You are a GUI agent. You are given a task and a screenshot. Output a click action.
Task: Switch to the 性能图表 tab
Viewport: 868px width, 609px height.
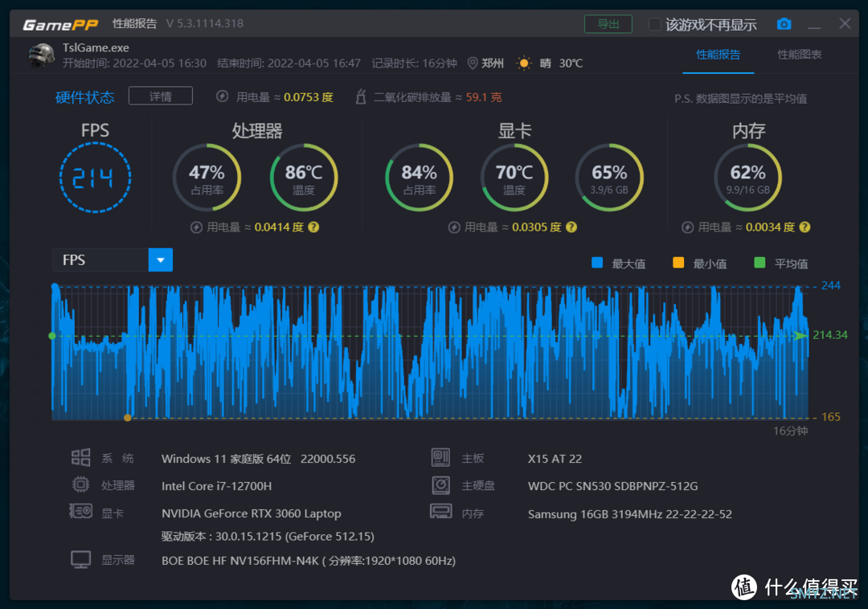pos(800,54)
